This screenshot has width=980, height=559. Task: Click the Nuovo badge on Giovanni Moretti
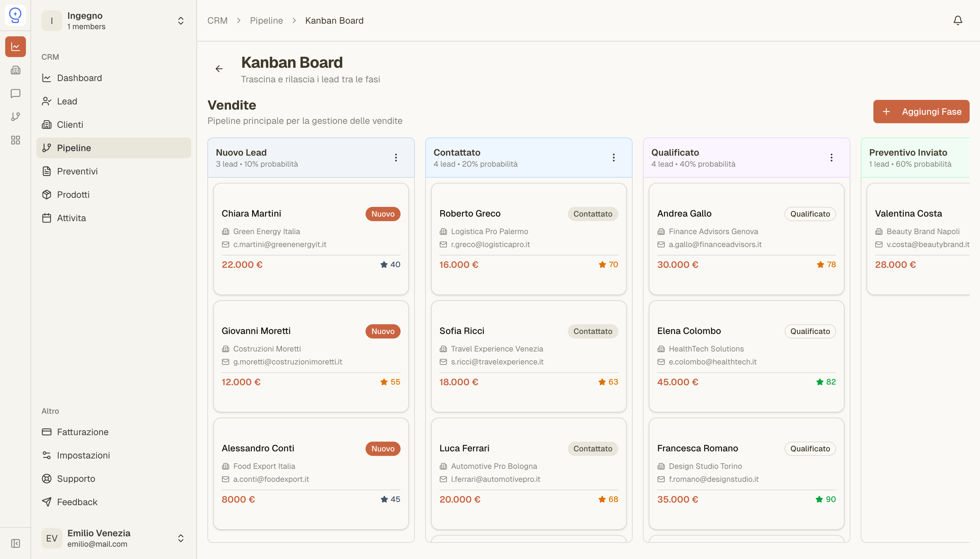tap(382, 331)
